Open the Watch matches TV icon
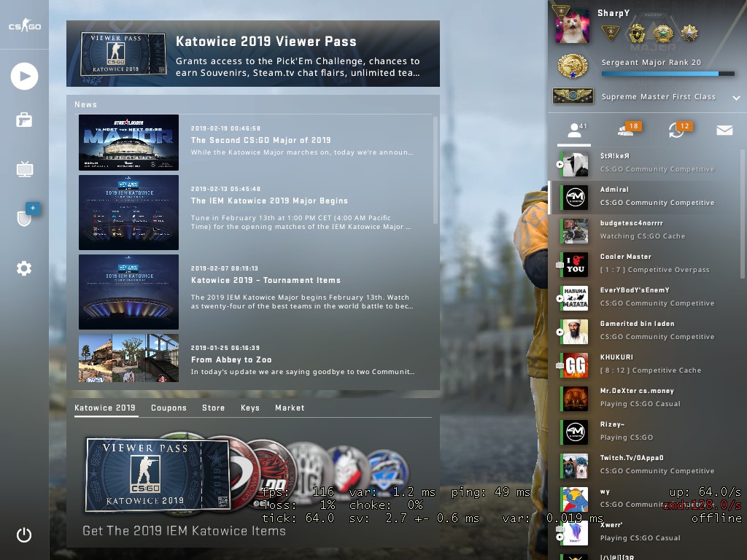 (24, 168)
